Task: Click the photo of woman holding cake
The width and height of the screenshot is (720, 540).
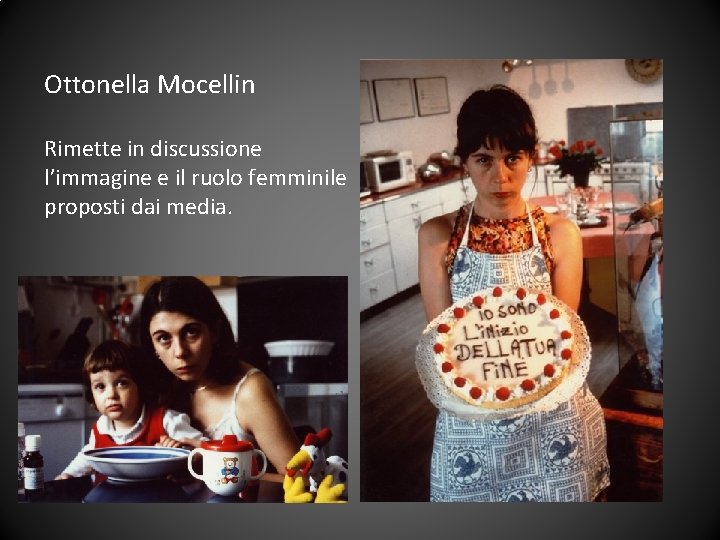Action: tap(511, 280)
